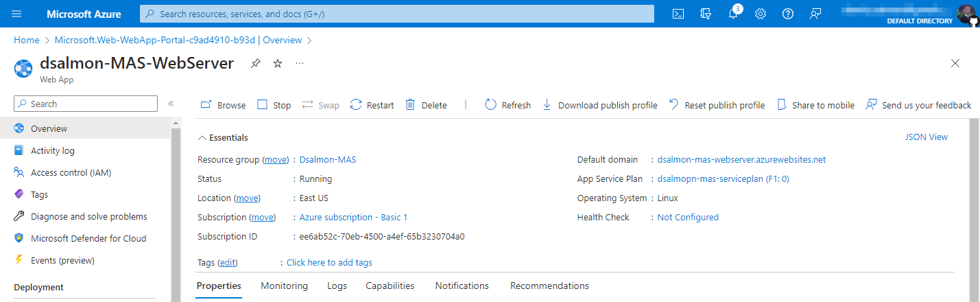
Task: Click the Microsoft Azure logo text
Action: tap(84, 14)
